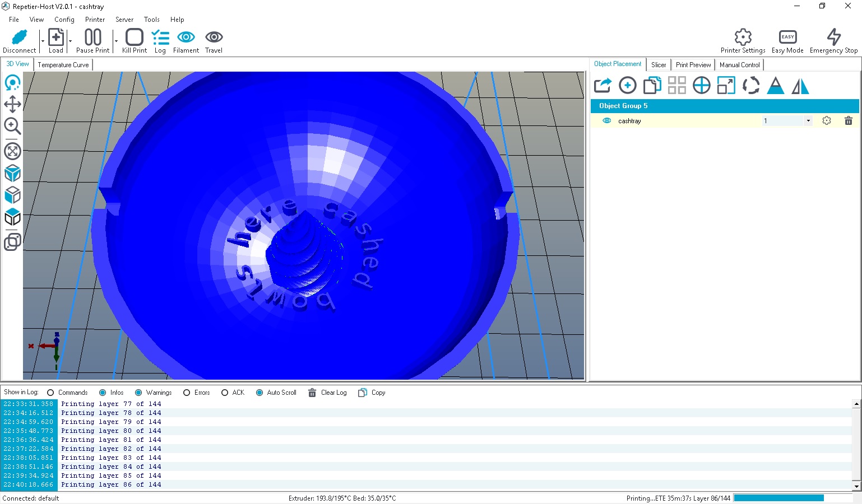862x504 pixels.
Task: Click the Clear Log button
Action: pos(327,393)
